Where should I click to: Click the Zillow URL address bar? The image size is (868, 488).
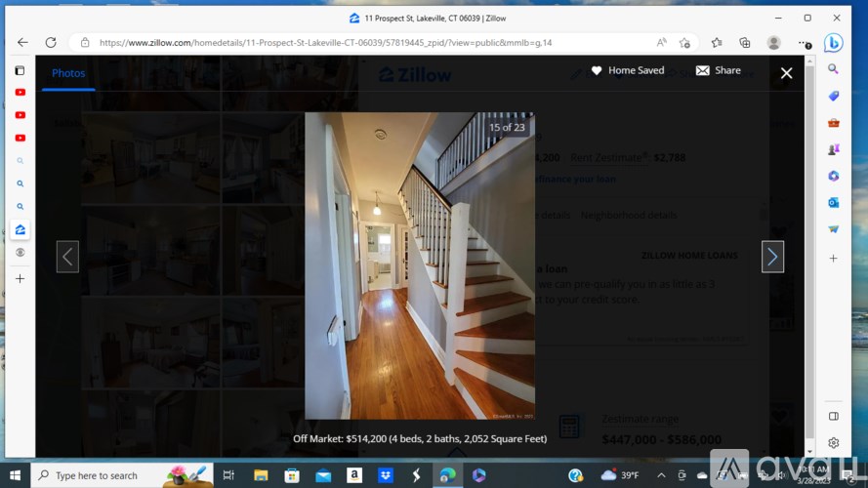click(x=325, y=43)
